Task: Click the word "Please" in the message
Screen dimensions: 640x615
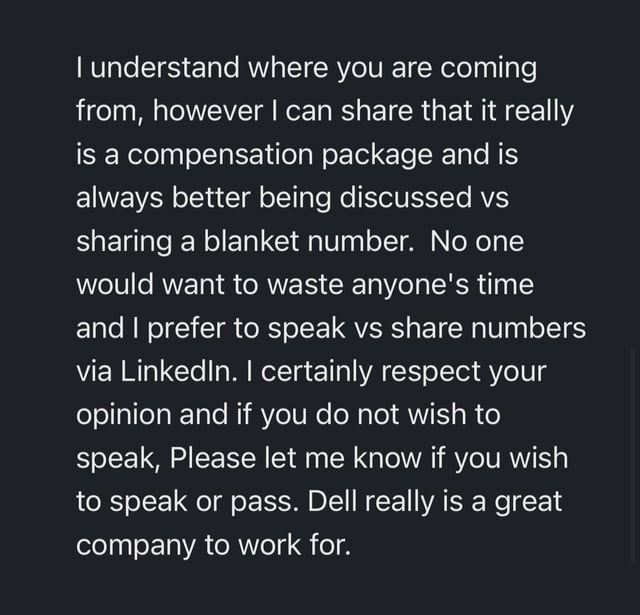Action: click(213, 458)
